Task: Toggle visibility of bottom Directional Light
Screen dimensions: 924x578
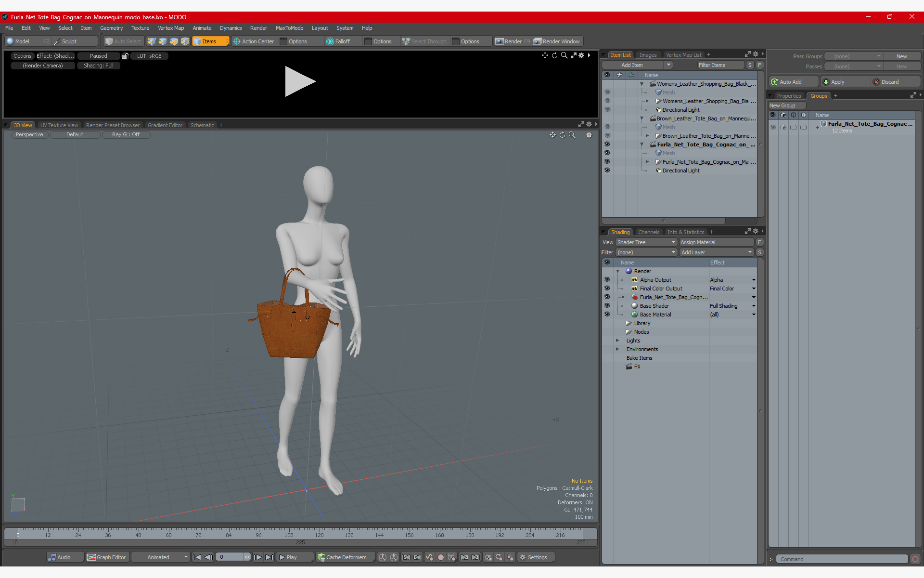Action: (x=607, y=170)
